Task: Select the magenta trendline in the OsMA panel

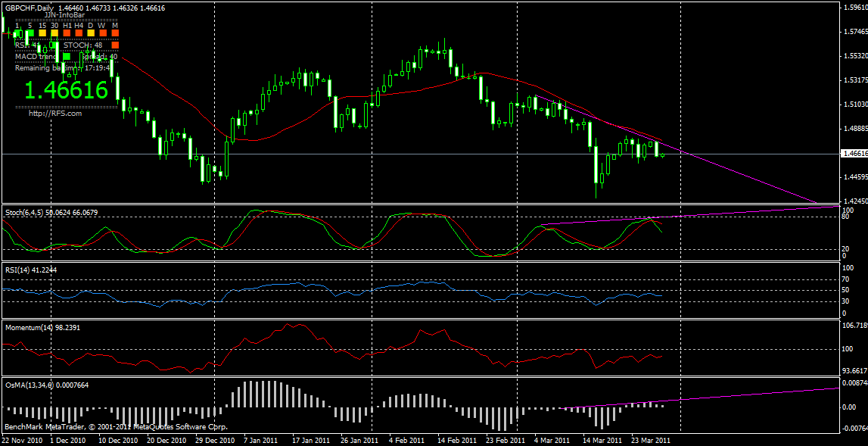Action: (x=700, y=398)
